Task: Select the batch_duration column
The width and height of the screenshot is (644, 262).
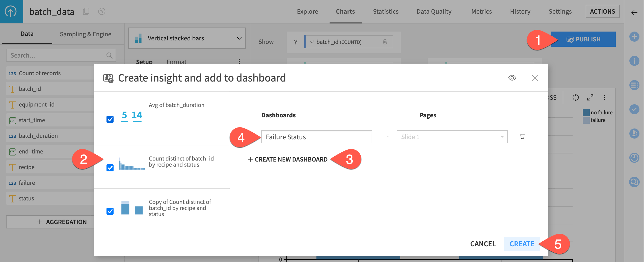Action: (x=50, y=136)
